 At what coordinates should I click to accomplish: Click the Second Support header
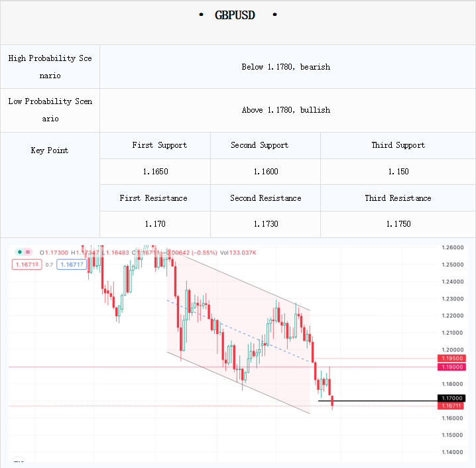pyautogui.click(x=260, y=145)
